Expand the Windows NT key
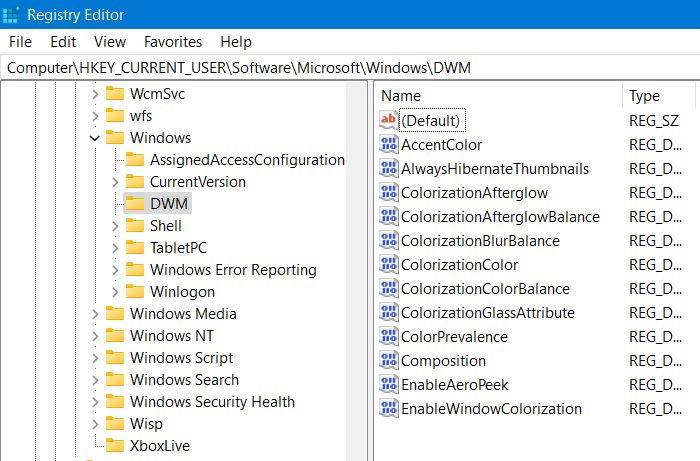The height and width of the screenshot is (461, 700). pos(95,336)
